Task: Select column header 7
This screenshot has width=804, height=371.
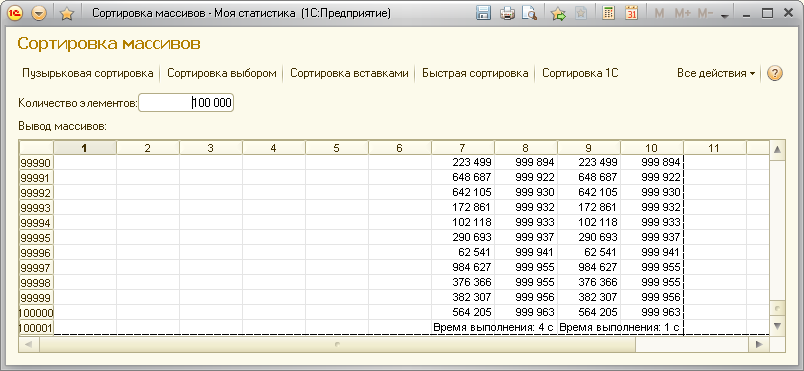Action: click(x=463, y=148)
